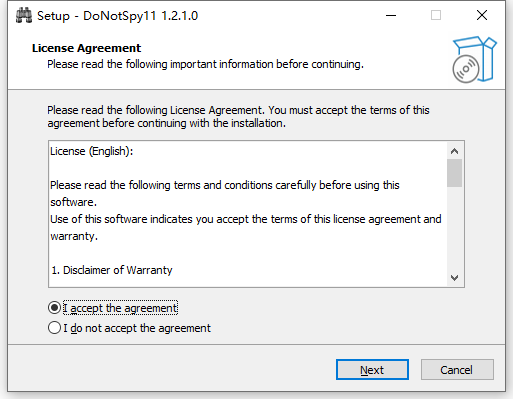Click the 'License Agreement' heading
The height and width of the screenshot is (399, 513).
point(86,48)
